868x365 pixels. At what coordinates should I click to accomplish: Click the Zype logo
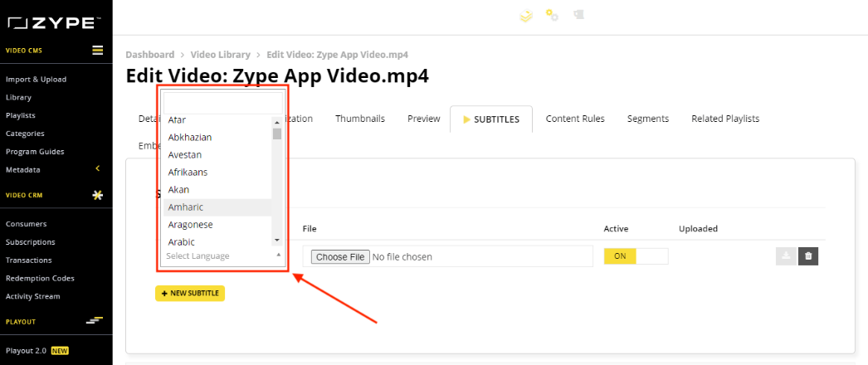[x=54, y=22]
